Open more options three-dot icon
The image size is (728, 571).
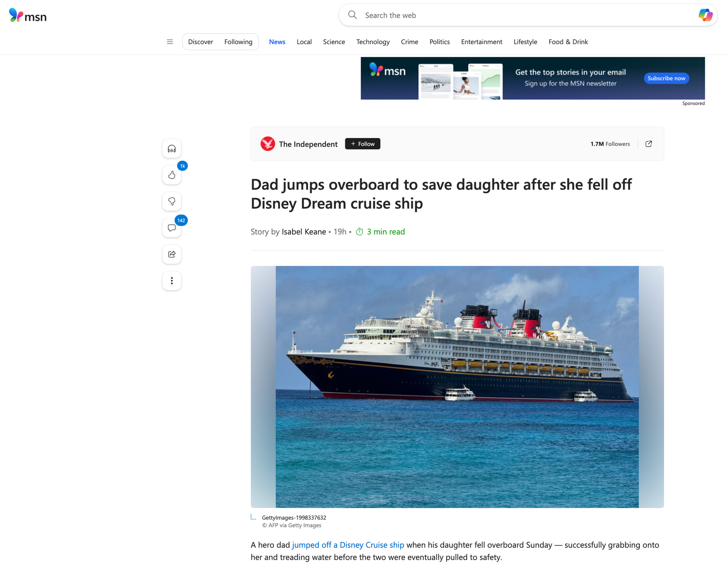[x=172, y=281]
